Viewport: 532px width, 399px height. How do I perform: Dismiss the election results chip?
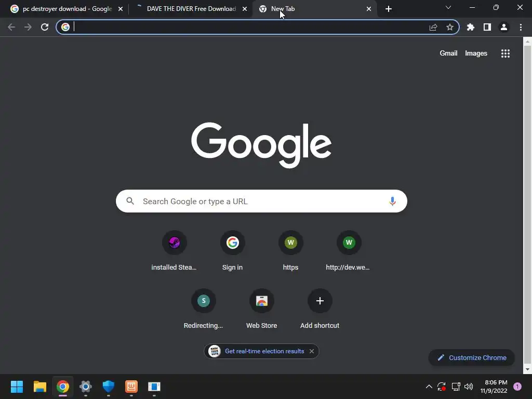[x=312, y=351]
